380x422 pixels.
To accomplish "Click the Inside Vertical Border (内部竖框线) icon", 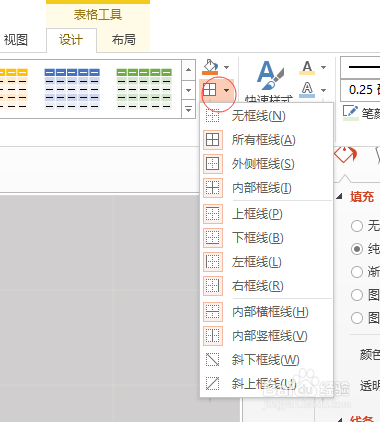I will click(x=213, y=336).
